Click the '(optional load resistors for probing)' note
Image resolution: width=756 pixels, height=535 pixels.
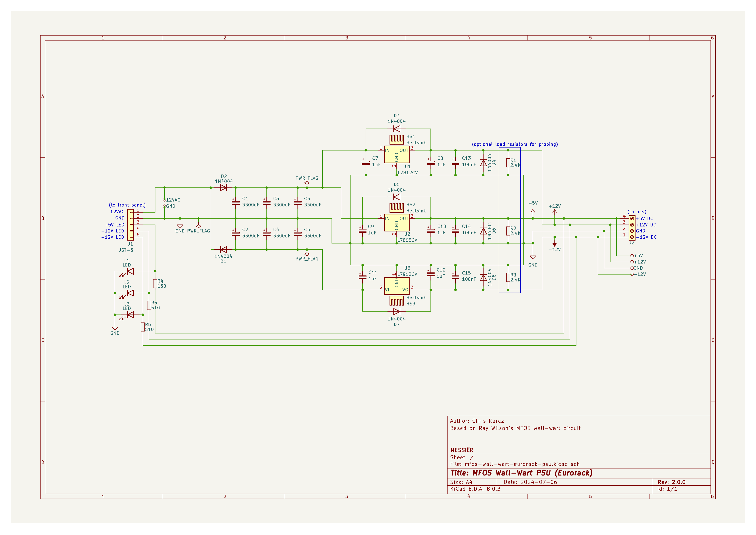(515, 144)
